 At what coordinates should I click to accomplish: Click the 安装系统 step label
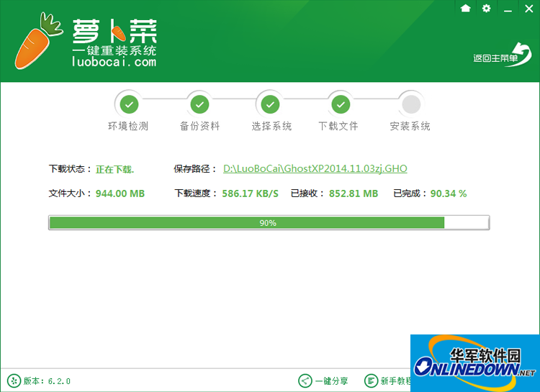(410, 126)
